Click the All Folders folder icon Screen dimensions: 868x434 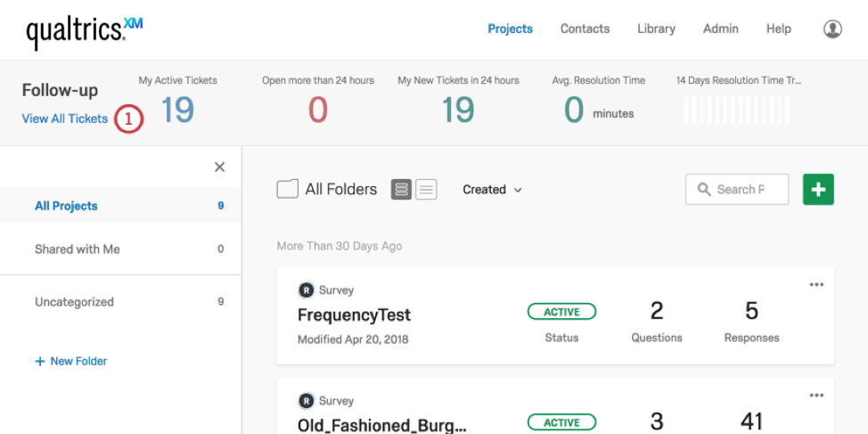(287, 189)
